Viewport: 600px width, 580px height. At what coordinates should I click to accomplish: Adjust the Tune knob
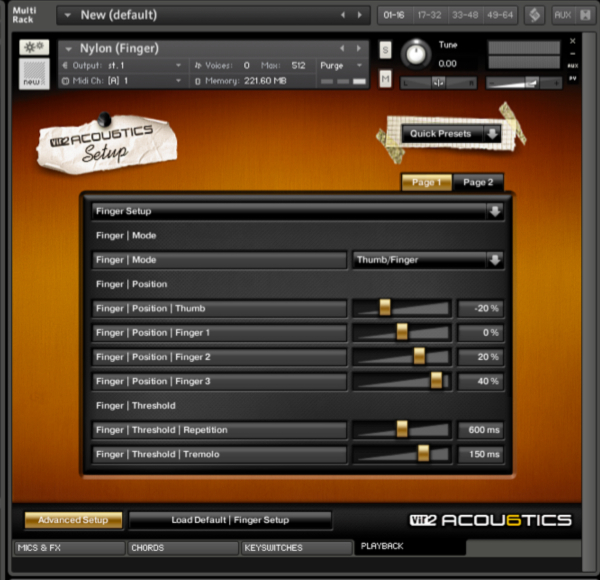(x=416, y=54)
